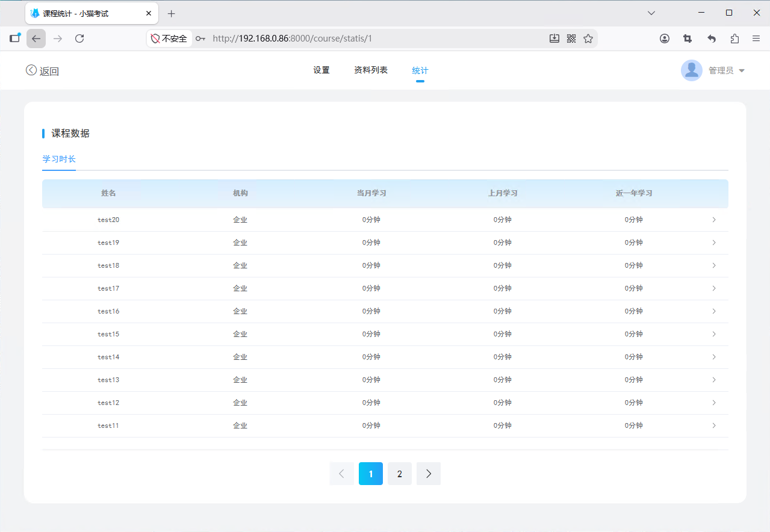
Task: Open the browser account profile icon
Action: click(665, 39)
